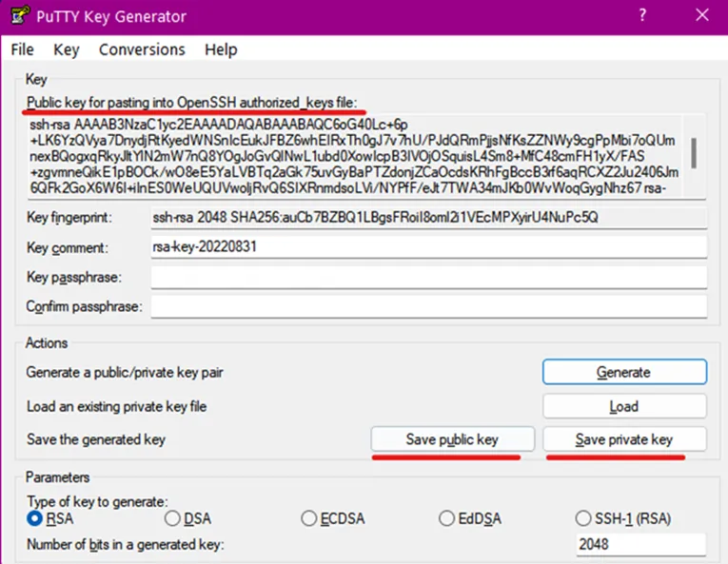Click Save public key button
The width and height of the screenshot is (728, 564).
(x=453, y=439)
